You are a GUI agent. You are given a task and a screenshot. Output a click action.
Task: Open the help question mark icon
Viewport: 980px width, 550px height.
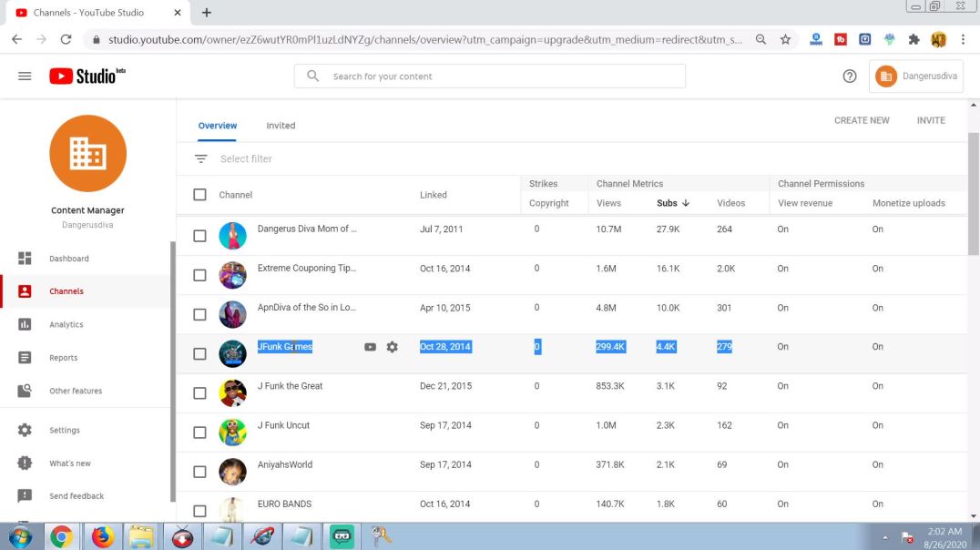850,76
